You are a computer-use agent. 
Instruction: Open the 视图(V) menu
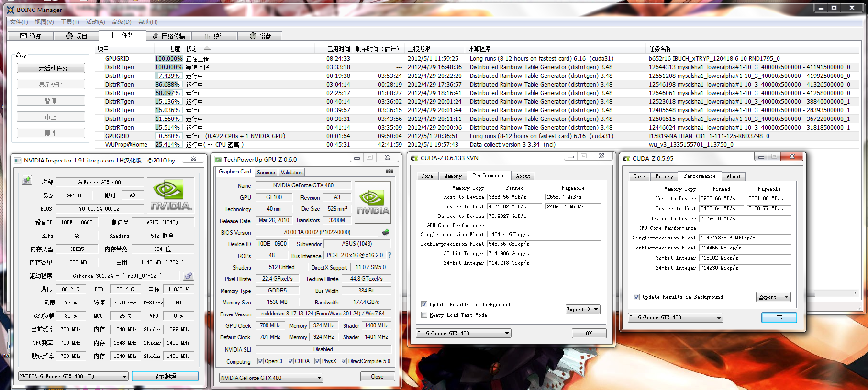44,22
